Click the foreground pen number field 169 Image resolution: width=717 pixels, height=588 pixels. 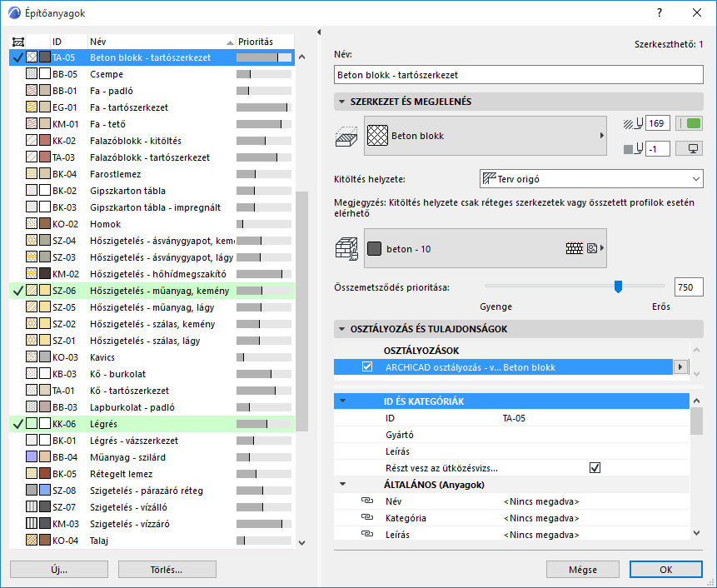(x=658, y=123)
